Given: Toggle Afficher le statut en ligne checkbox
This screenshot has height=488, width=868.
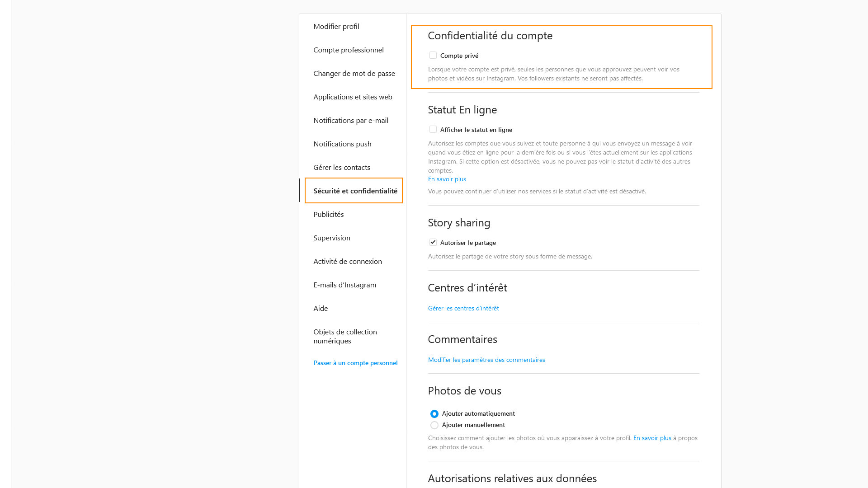Looking at the screenshot, I should coord(433,129).
